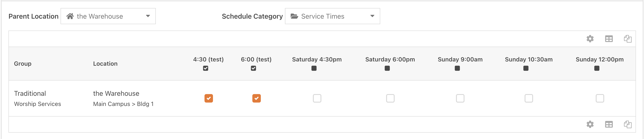
Task: Uncheck Traditional group's 4:30 (test) checkbox
Action: [x=209, y=99]
